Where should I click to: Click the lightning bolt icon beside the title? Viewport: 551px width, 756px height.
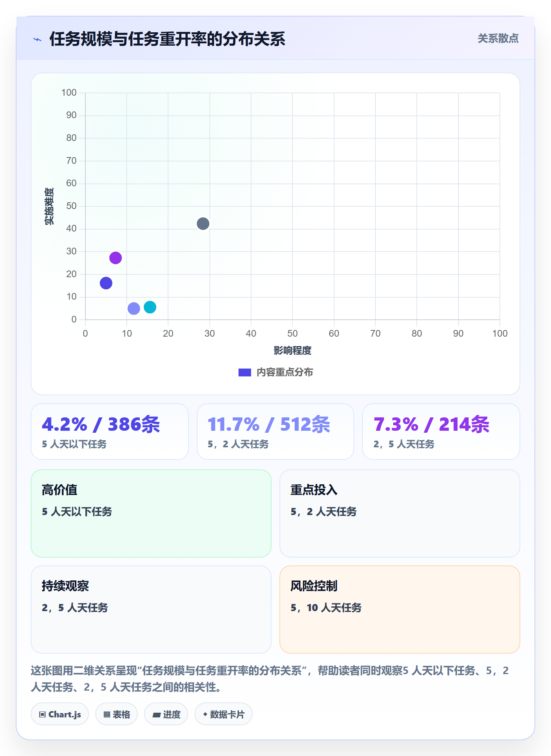[x=37, y=39]
